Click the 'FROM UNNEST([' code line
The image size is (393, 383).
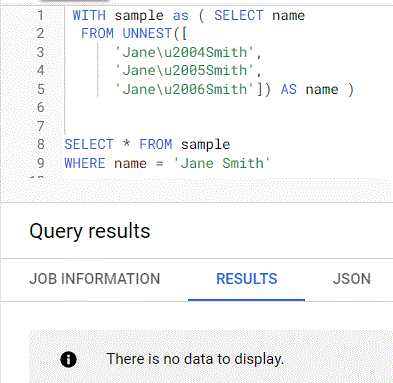(x=134, y=33)
